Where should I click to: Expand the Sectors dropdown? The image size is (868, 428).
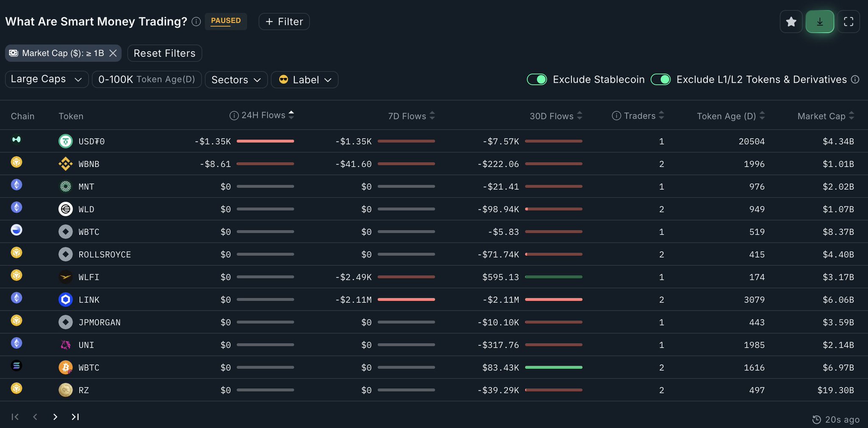tap(236, 80)
